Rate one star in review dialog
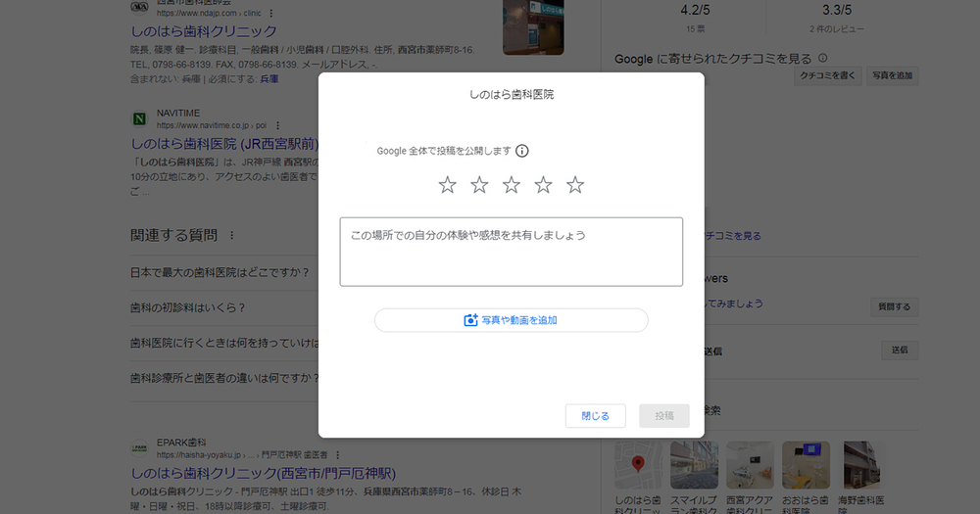This screenshot has height=514, width=980. (x=447, y=185)
